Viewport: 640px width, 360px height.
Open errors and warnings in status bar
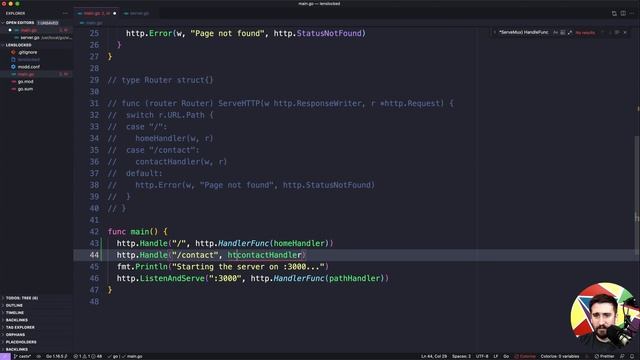[88, 356]
